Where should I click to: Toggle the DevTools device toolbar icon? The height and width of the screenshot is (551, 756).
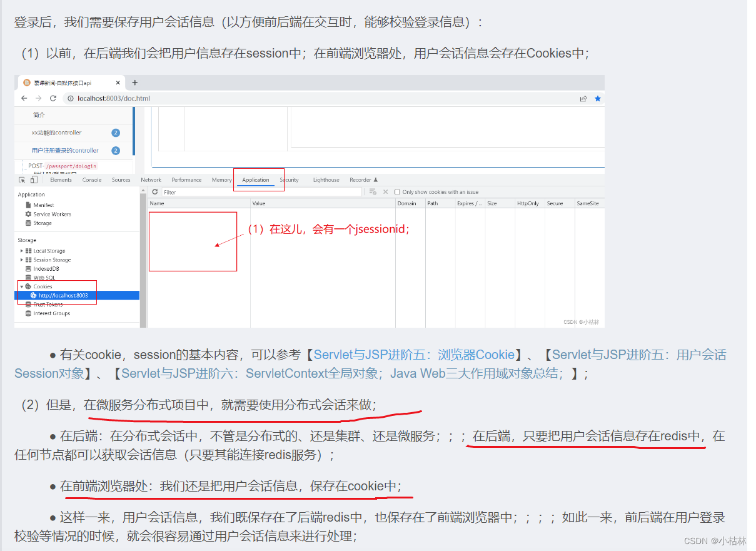34,179
